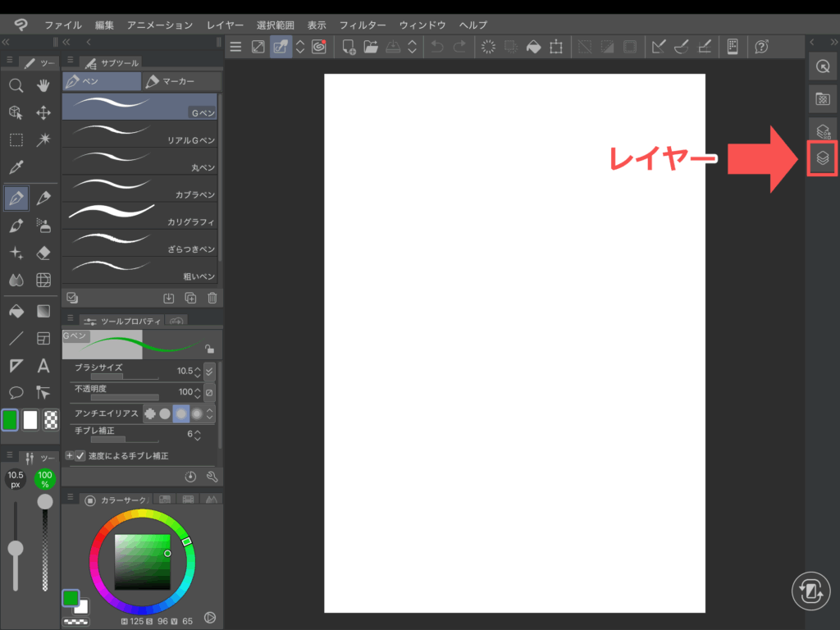Click the Fill bucket icon in command bar
This screenshot has height=630, width=840.
[533, 47]
